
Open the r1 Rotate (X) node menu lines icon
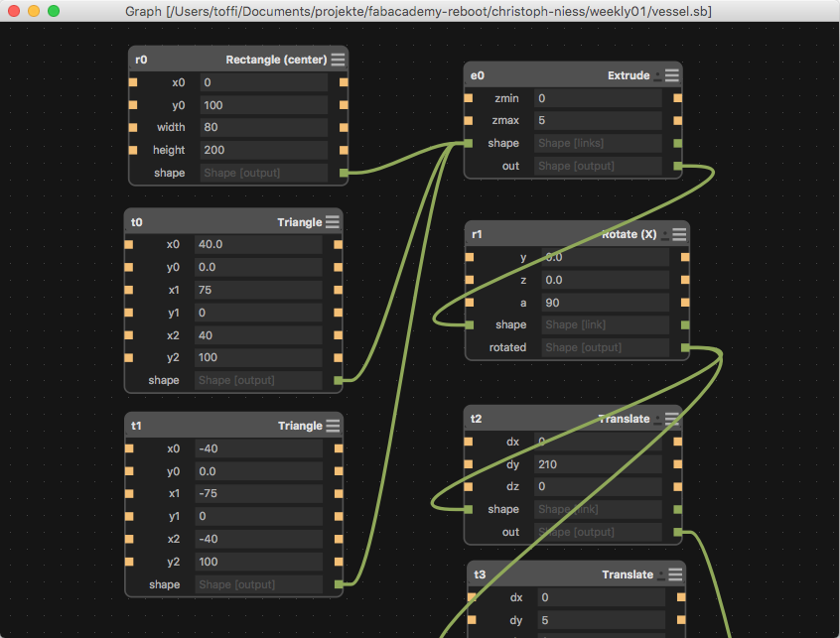tap(679, 234)
